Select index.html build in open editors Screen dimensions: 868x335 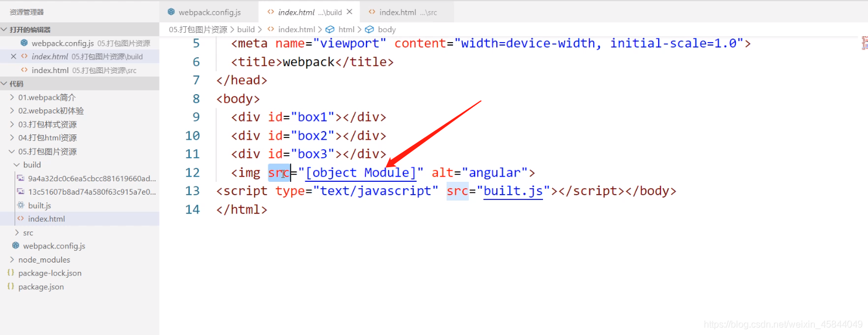(79, 57)
